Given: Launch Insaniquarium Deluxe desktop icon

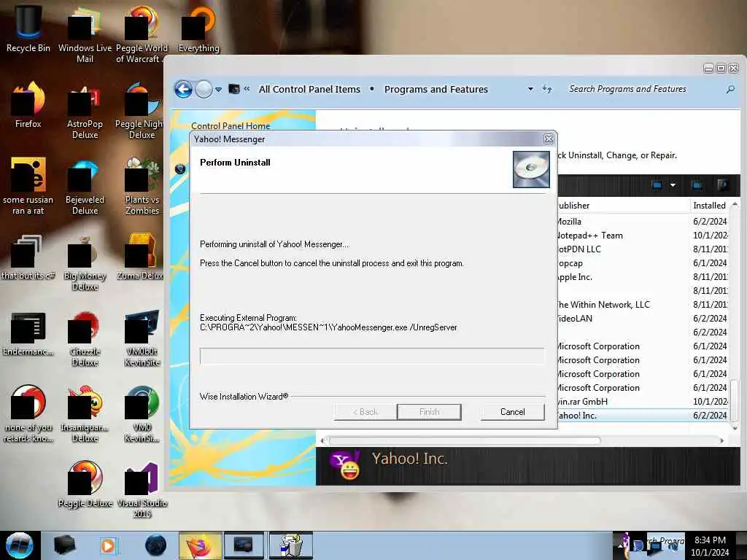Looking at the screenshot, I should point(85,414).
